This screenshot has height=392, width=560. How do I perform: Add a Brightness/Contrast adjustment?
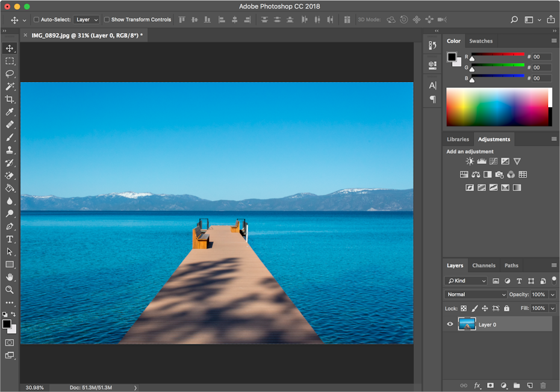click(x=470, y=161)
